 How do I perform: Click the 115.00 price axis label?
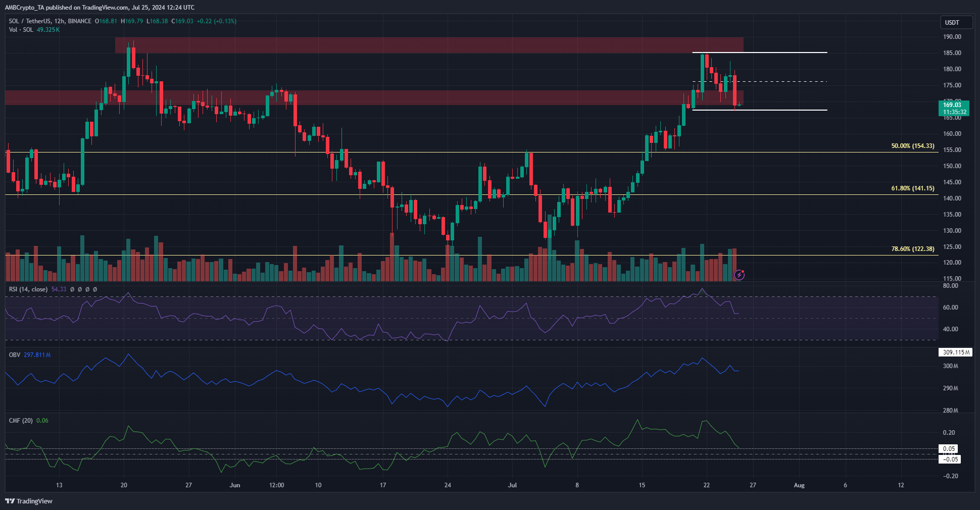pyautogui.click(x=952, y=279)
